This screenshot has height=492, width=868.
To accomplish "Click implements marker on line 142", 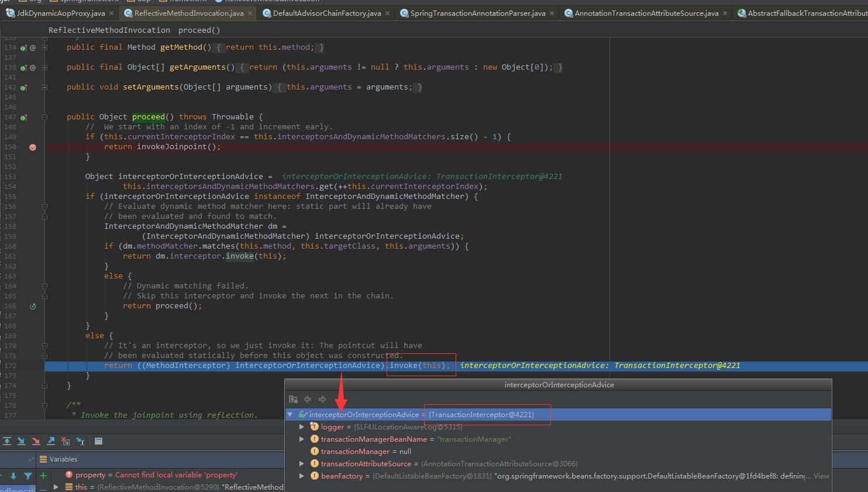I will [x=23, y=87].
